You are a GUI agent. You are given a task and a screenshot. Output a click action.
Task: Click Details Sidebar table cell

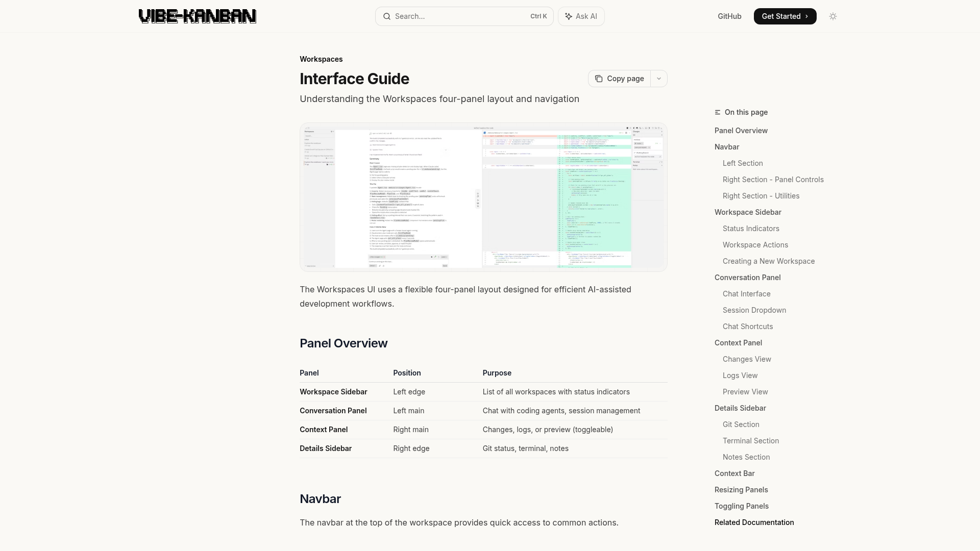pos(326,448)
